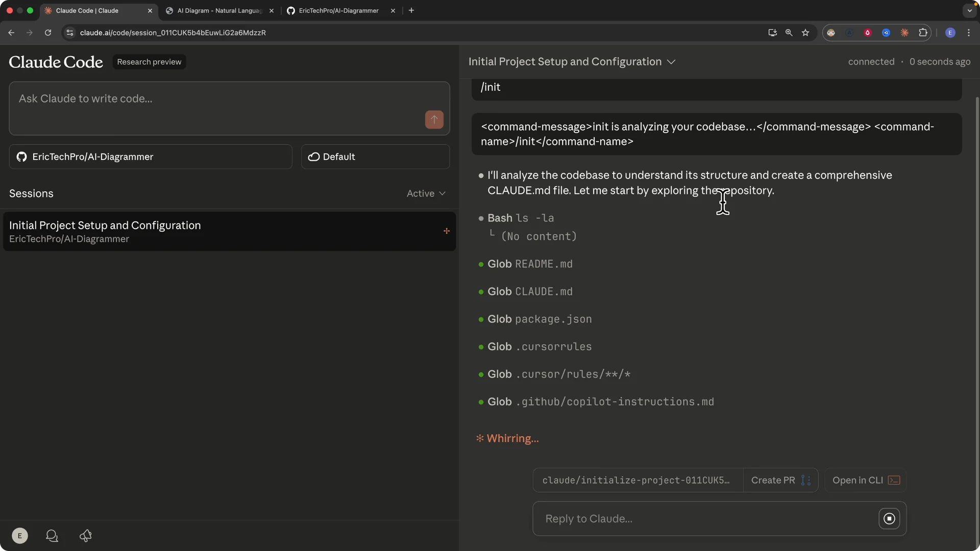Click the zoom magnifier icon in address bar

[x=789, y=33]
